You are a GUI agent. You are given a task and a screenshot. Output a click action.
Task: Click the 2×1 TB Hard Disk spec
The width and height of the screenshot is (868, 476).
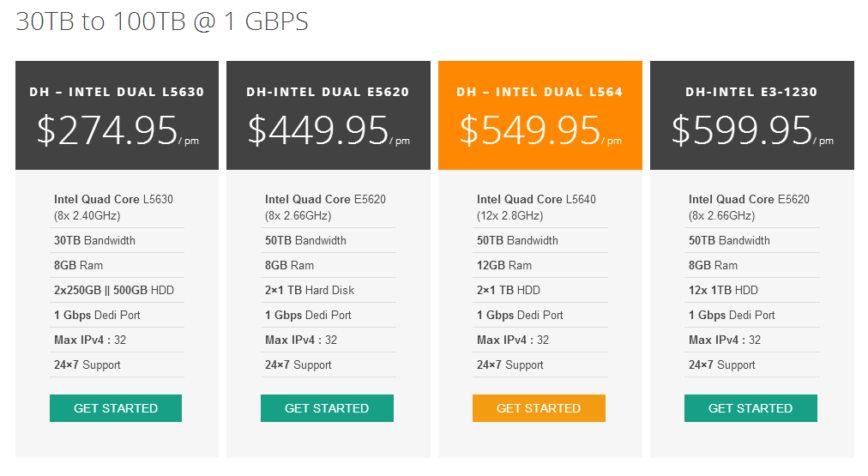tap(310, 291)
